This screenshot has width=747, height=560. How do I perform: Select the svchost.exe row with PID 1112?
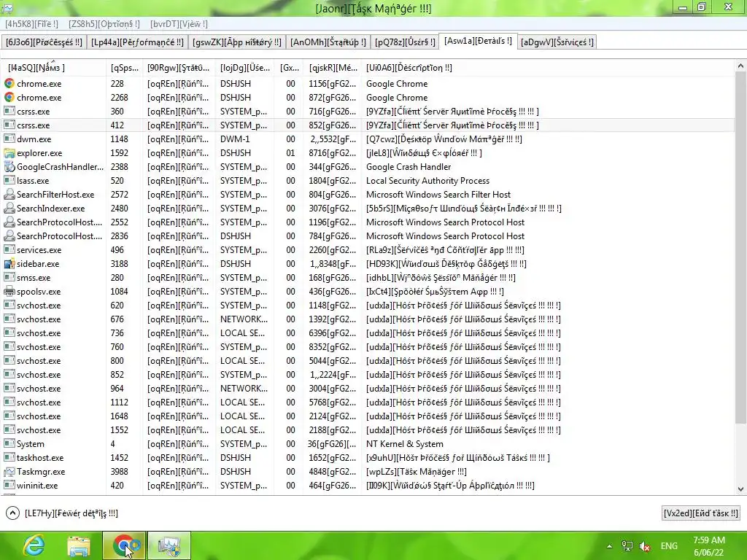[368, 402]
